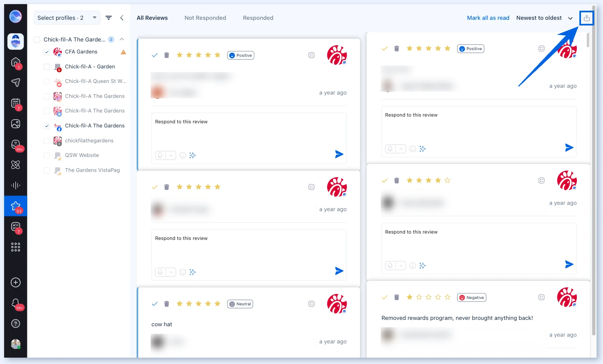The height and width of the screenshot is (364, 603).
Task: Collapse the profiles panel with left chevron
Action: click(122, 18)
